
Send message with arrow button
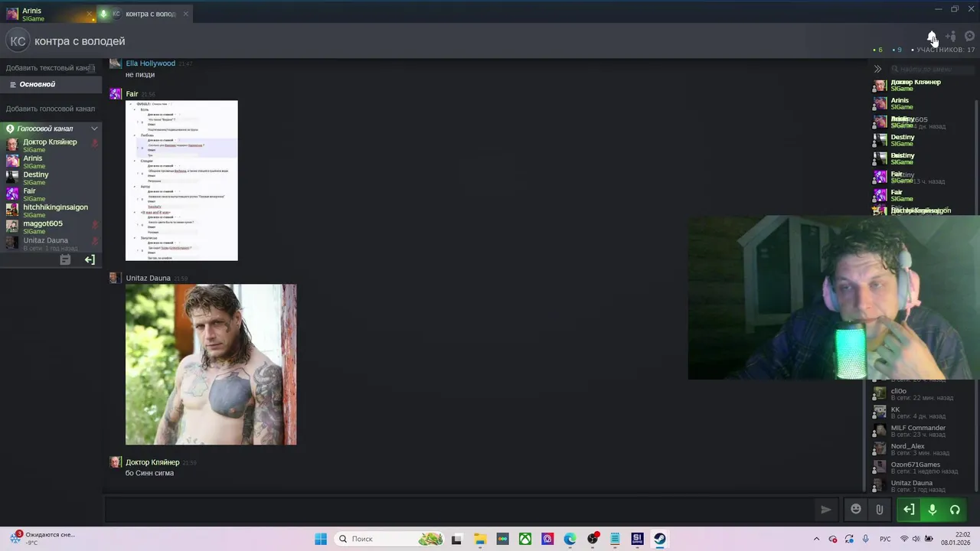[825, 509]
